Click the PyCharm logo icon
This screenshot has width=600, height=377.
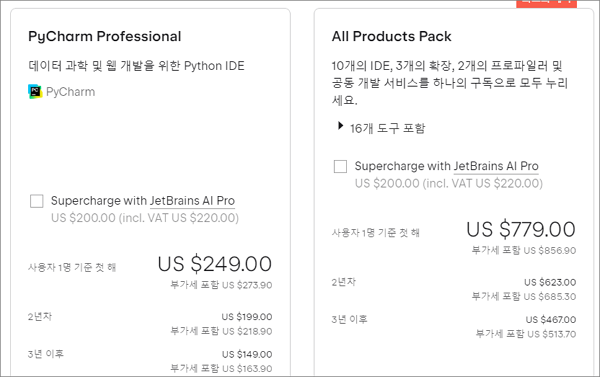(35, 92)
